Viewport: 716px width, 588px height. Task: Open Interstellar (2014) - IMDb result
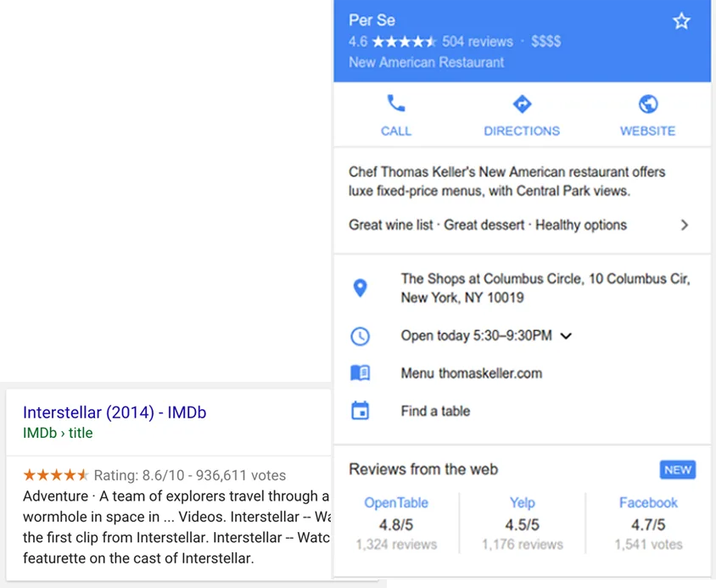[115, 412]
